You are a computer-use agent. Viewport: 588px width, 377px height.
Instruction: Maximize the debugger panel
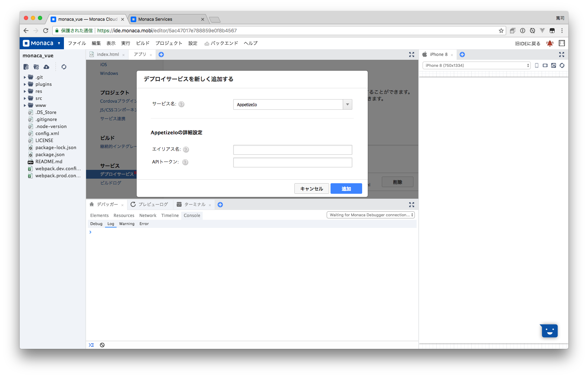click(x=412, y=205)
